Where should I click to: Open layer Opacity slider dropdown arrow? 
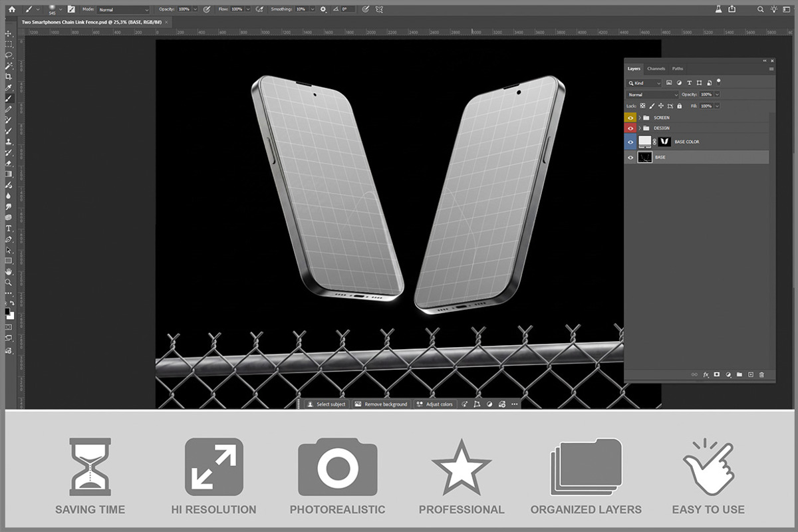(x=717, y=94)
